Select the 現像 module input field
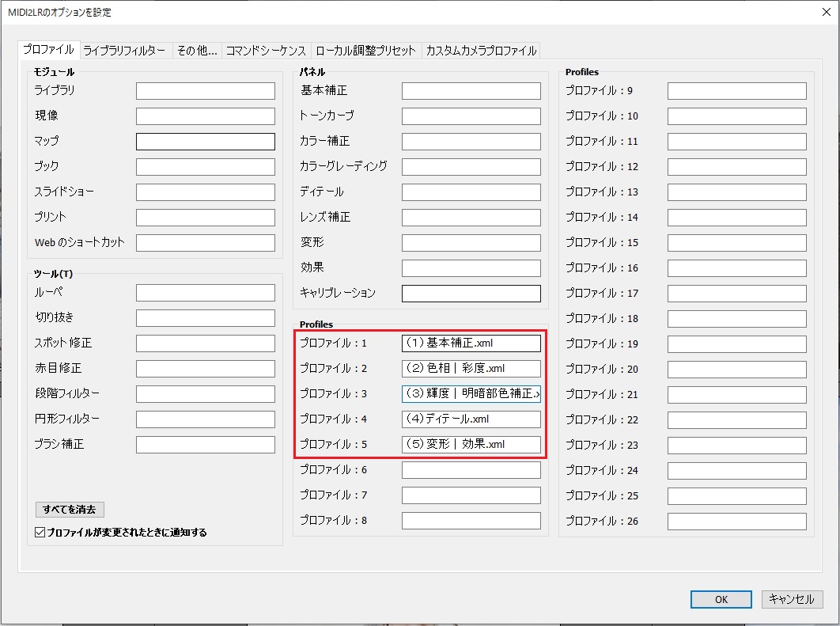 point(206,116)
